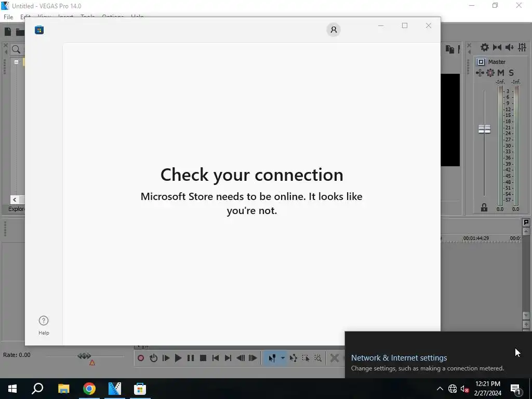The height and width of the screenshot is (399, 532).
Task: Close Master Bus dock with its X
Action: 469,45
